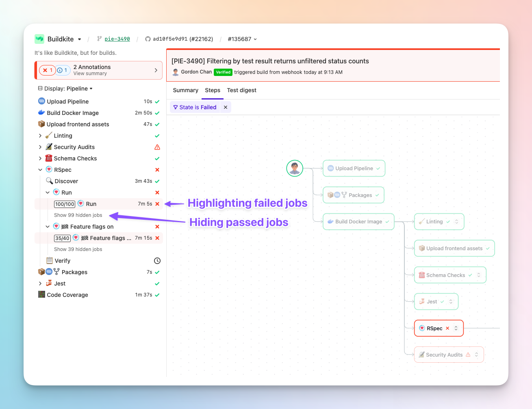Open the Buildkite pipeline dropdown arrow
The height and width of the screenshot is (409, 532).
[80, 39]
